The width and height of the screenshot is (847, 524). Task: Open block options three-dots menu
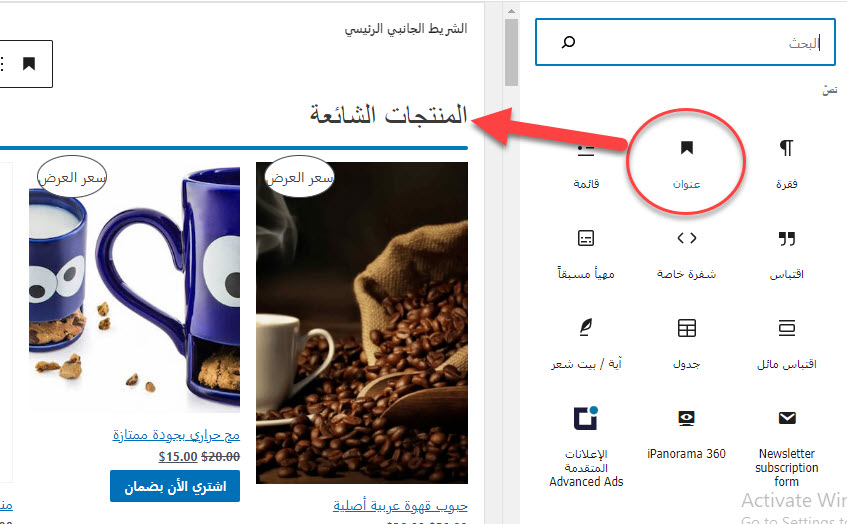click(x=3, y=64)
